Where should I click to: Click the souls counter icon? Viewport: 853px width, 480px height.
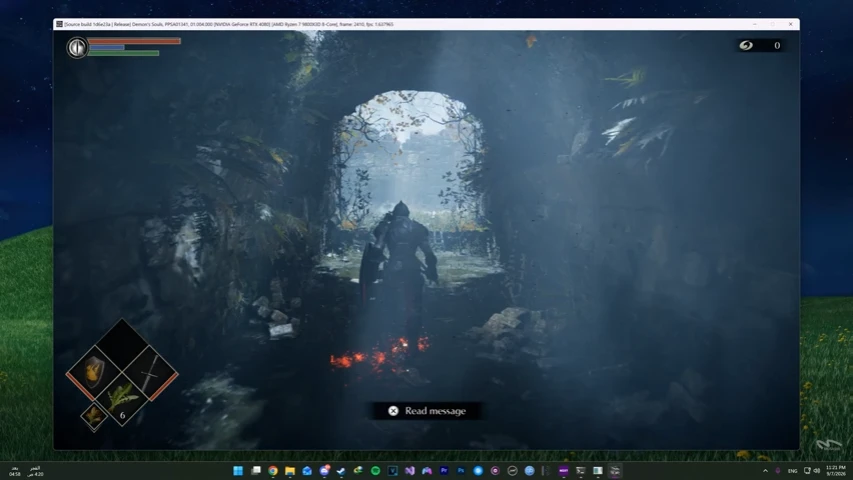(x=746, y=45)
